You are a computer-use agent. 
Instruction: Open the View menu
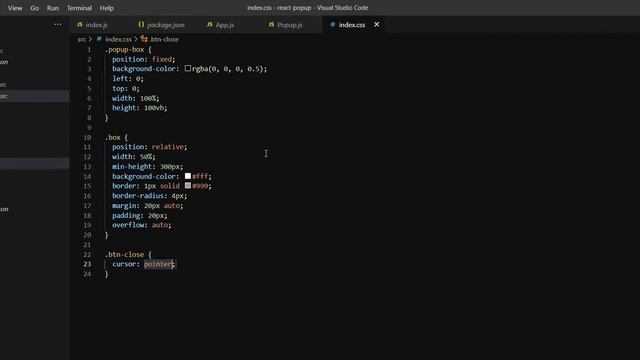click(15, 8)
